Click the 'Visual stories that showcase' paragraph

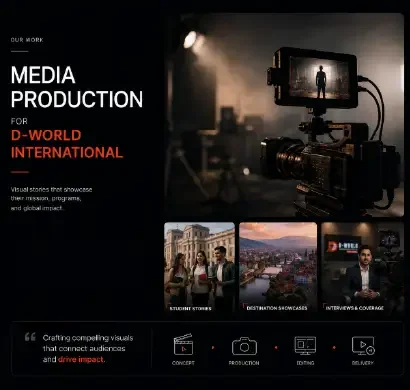click(51, 199)
